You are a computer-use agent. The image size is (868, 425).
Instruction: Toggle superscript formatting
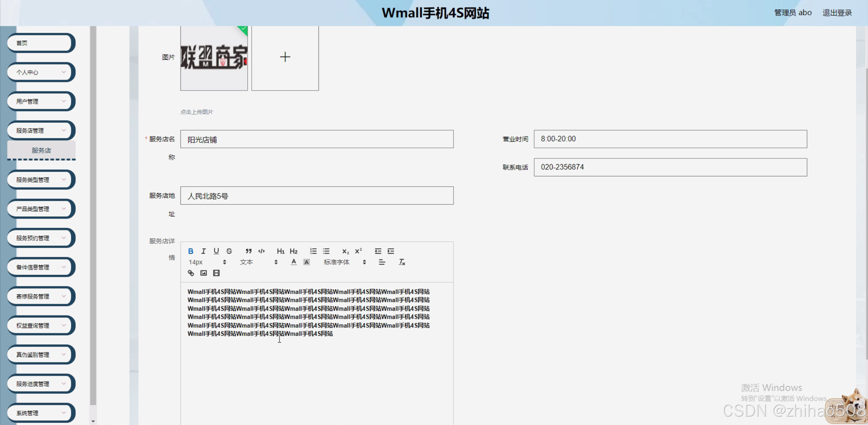coord(358,251)
